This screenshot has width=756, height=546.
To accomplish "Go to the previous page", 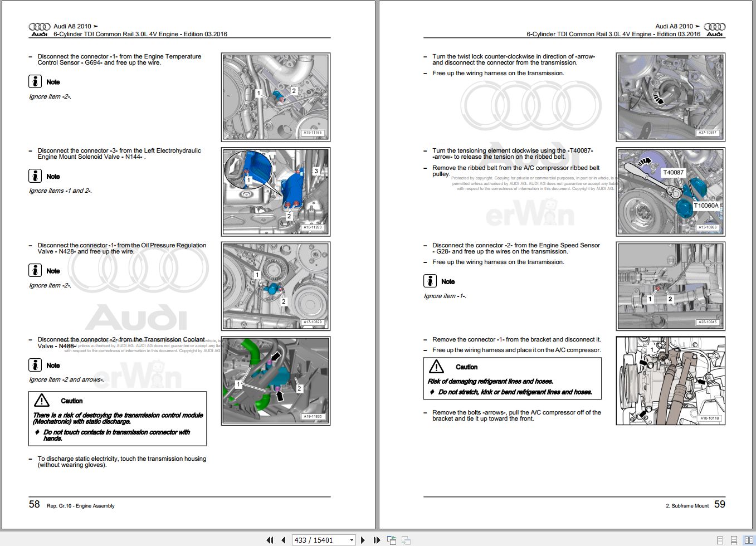I will coord(283,540).
